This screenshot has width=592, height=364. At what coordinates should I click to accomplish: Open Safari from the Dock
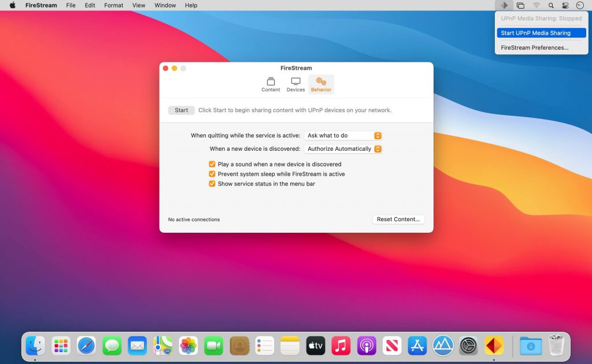pos(86,345)
